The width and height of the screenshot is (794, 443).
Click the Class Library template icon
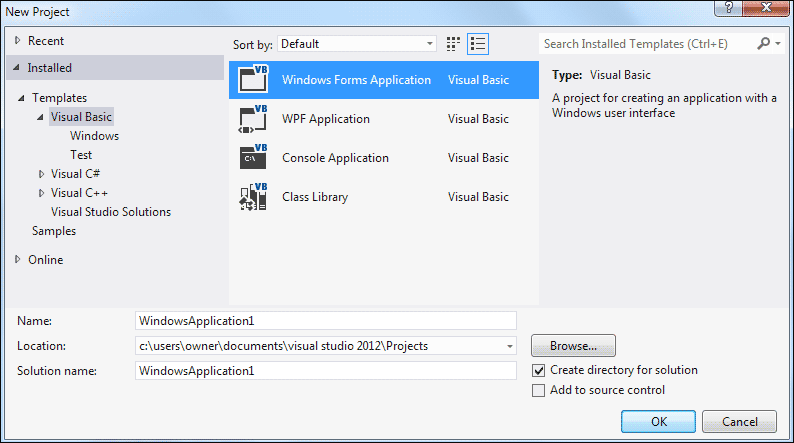pyautogui.click(x=253, y=197)
